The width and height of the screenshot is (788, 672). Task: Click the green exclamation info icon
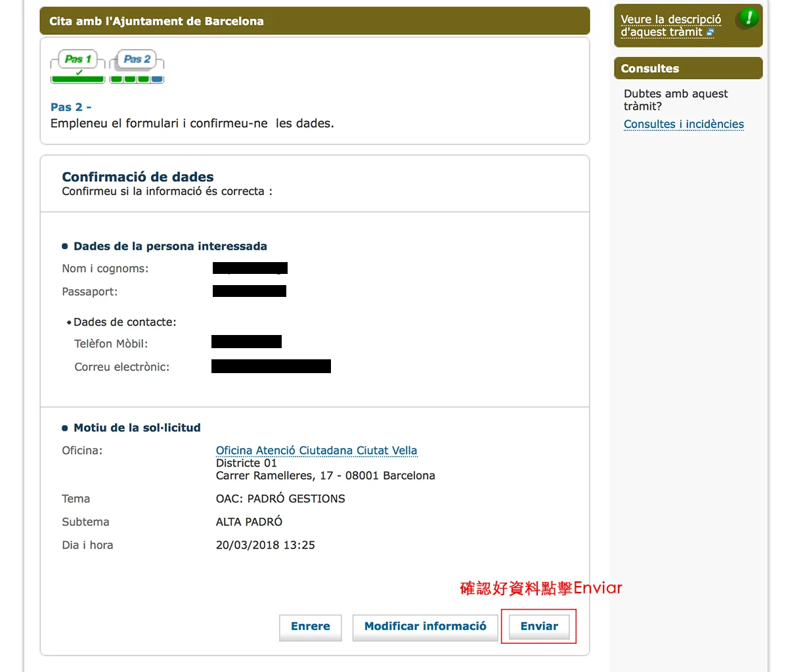747,19
